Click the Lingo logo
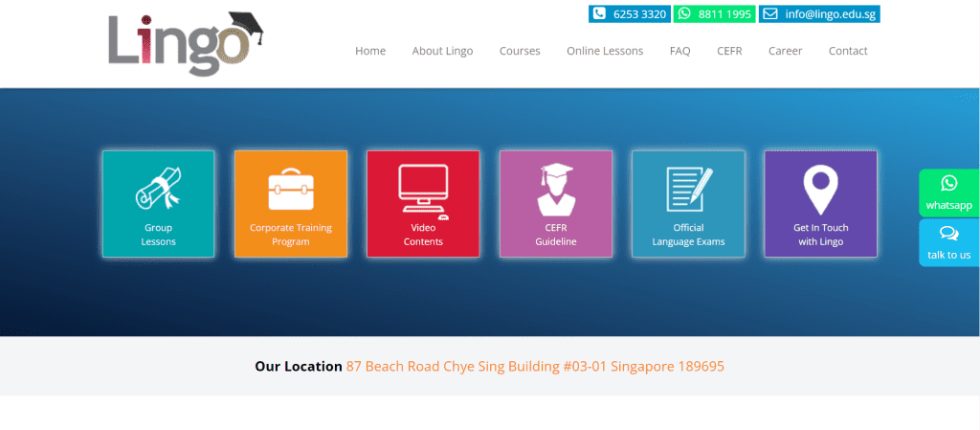Screen dimensions: 980x430 tap(186, 44)
